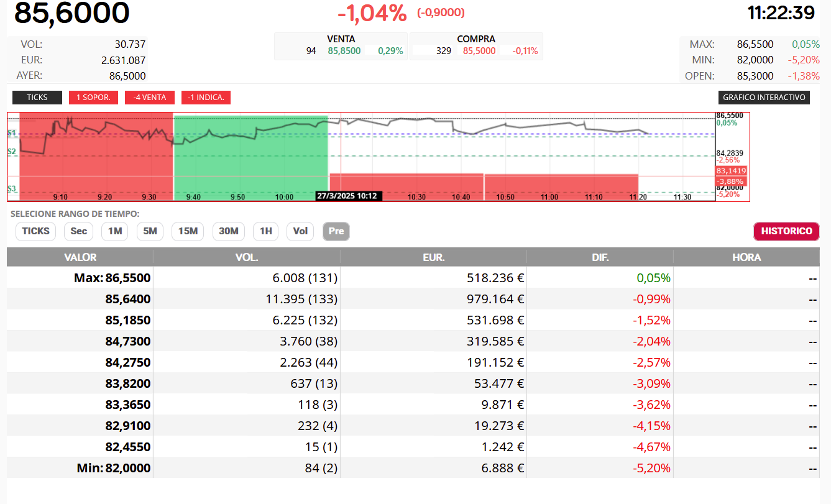Open the -4 VENTA signal tag

(x=149, y=98)
